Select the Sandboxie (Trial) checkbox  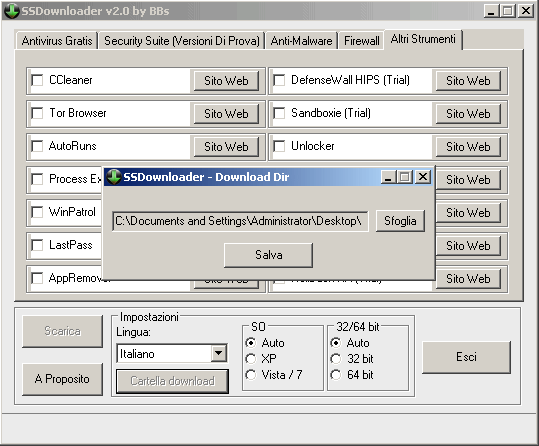click(x=279, y=113)
